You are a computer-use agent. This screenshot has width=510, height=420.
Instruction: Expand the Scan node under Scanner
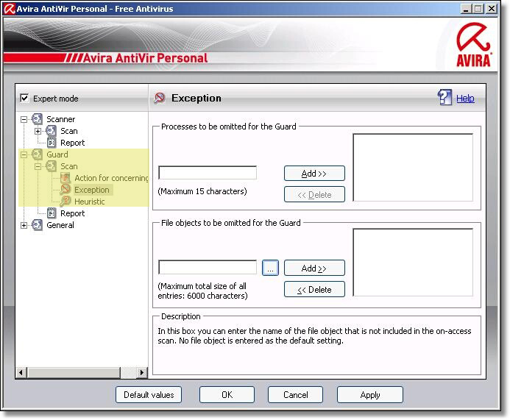click(38, 131)
